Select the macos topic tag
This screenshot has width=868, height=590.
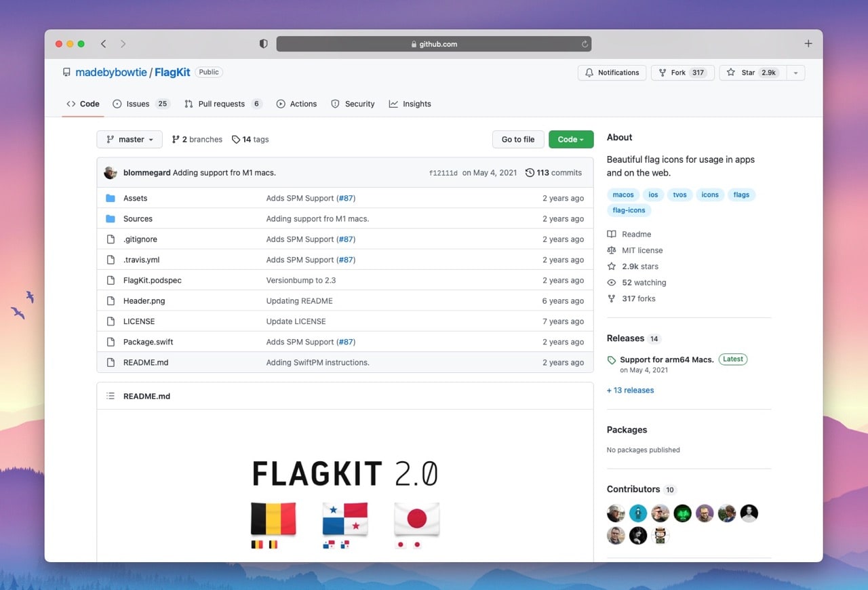[623, 195]
